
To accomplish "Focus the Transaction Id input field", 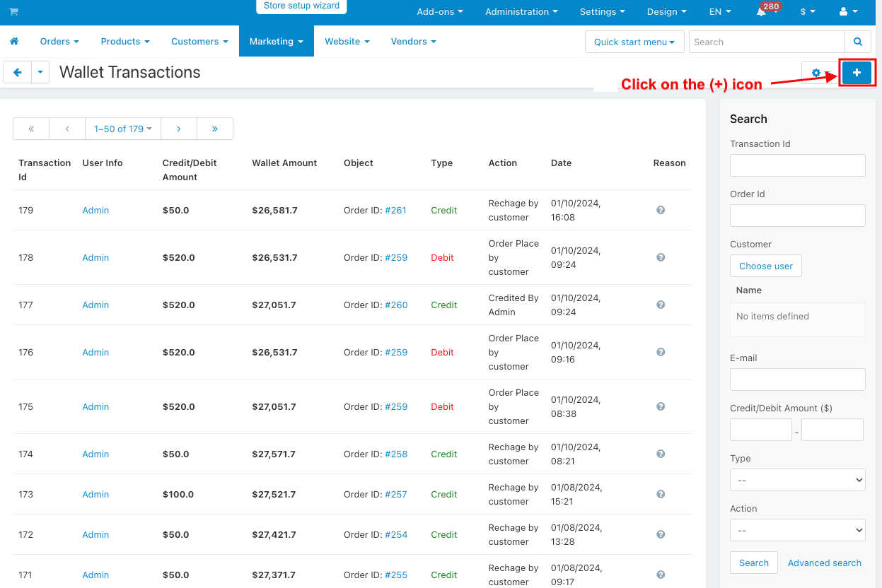I will (x=798, y=165).
